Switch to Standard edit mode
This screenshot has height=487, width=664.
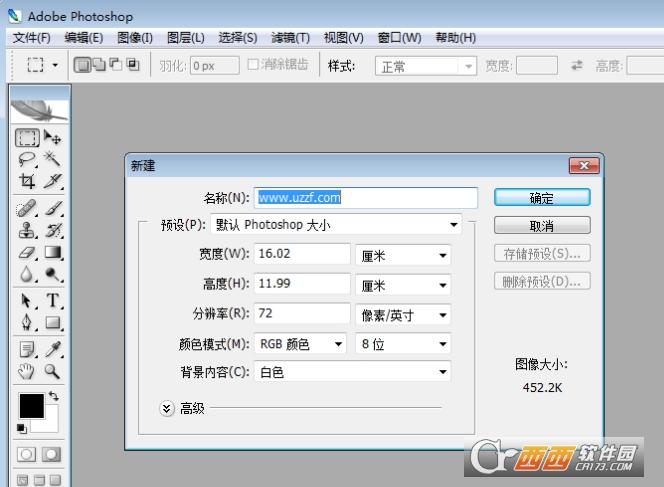(26, 455)
